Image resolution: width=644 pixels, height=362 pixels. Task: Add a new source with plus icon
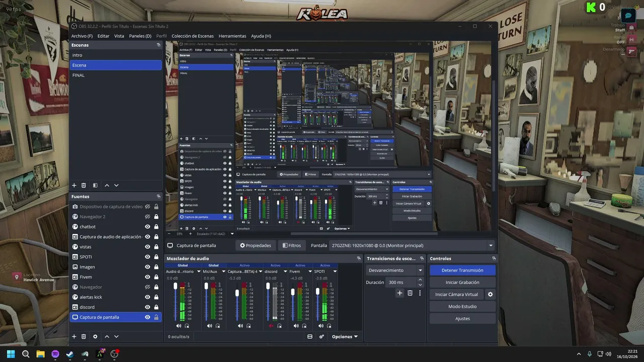(x=74, y=336)
